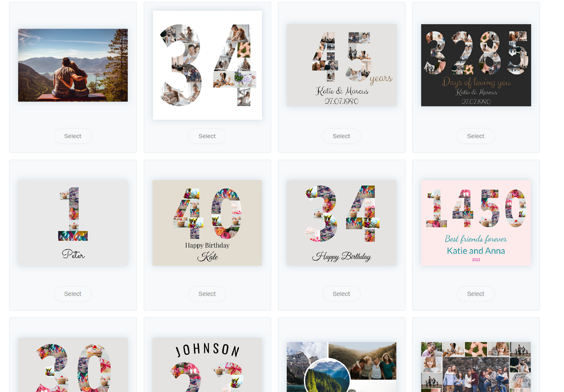
Task: Select the 45 years Katie & Marcus template
Action: click(341, 136)
